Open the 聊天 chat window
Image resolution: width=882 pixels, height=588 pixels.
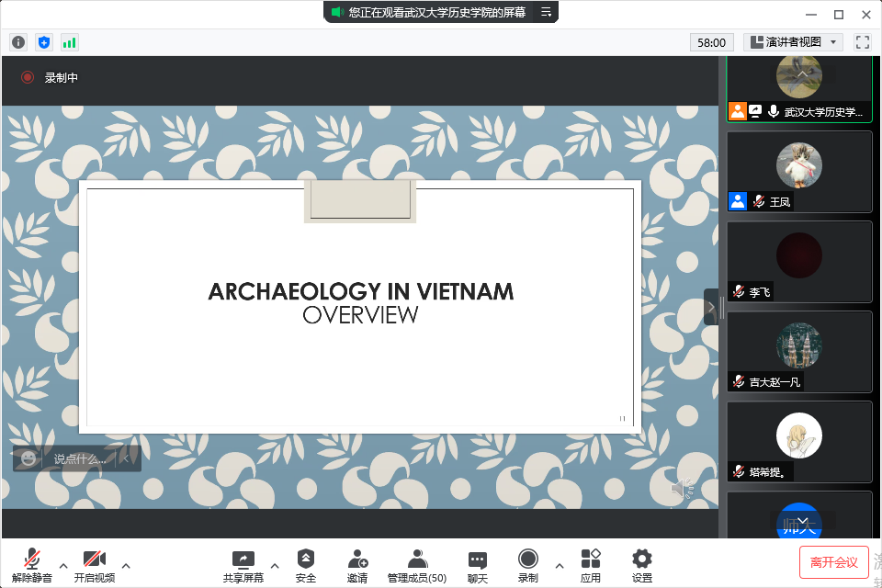pyautogui.click(x=477, y=565)
